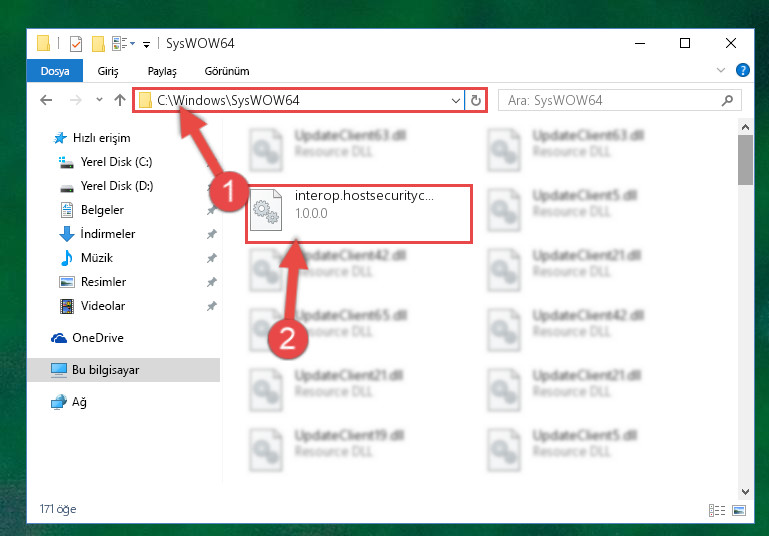The image size is (769, 536).
Task: Switch to details view icon
Action: pos(717,510)
